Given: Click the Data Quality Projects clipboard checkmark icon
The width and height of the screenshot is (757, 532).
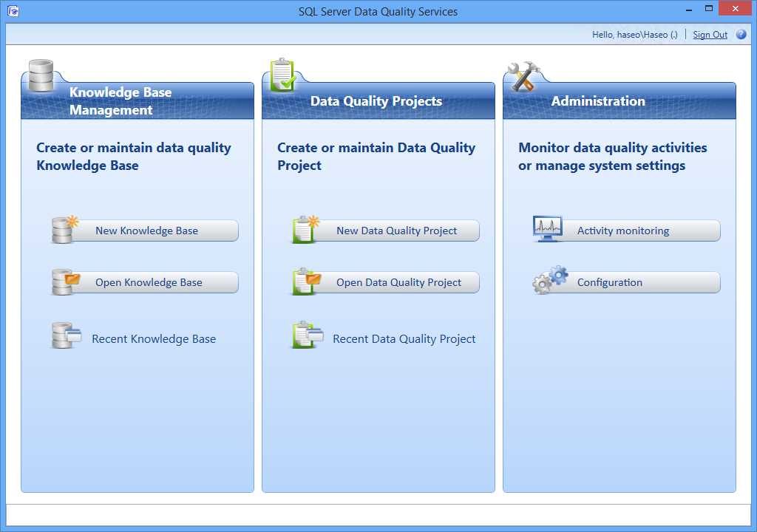Looking at the screenshot, I should [282, 75].
